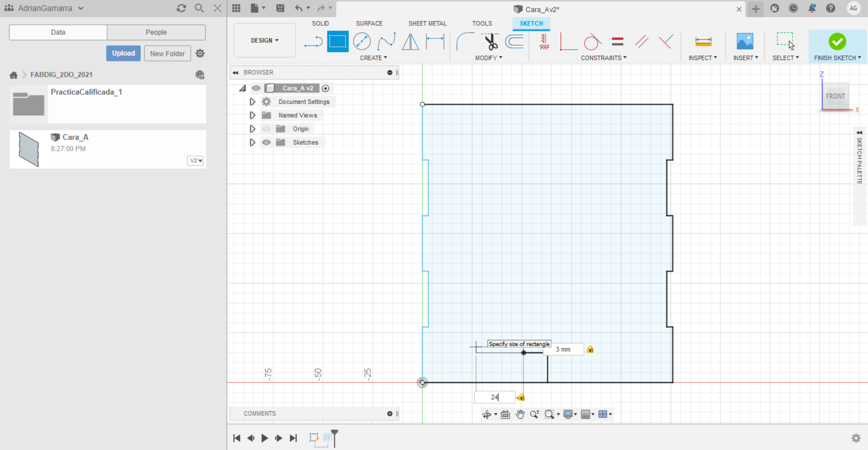Apply Horizontal/Vertical constraint
Image resolution: width=868 pixels, height=450 pixels.
[x=544, y=42]
